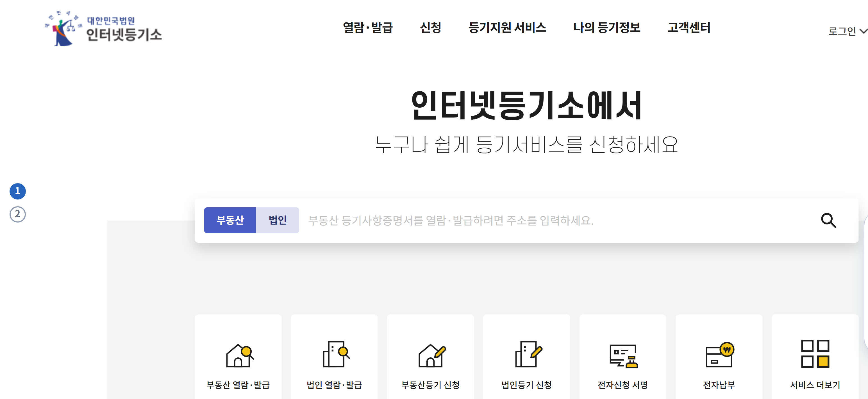Open the 고객센터 link
The height and width of the screenshot is (399, 868).
[689, 28]
